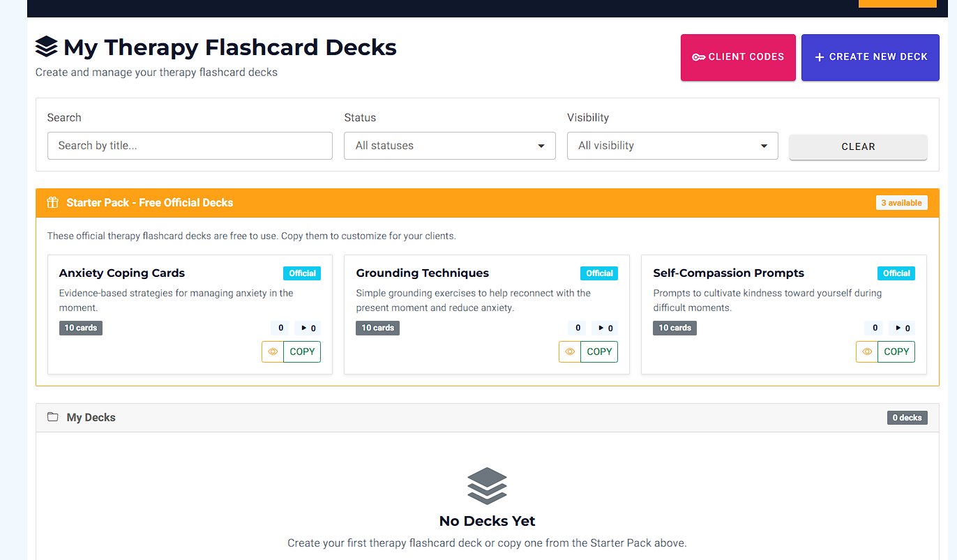This screenshot has width=957, height=560.
Task: Click the folder icon next to My Decks
Action: click(52, 417)
